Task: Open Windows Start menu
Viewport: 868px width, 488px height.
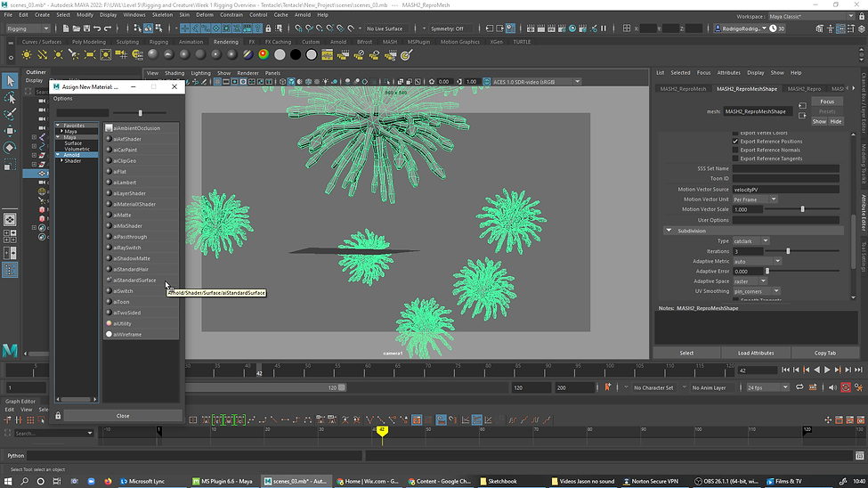Action: [x=8, y=482]
